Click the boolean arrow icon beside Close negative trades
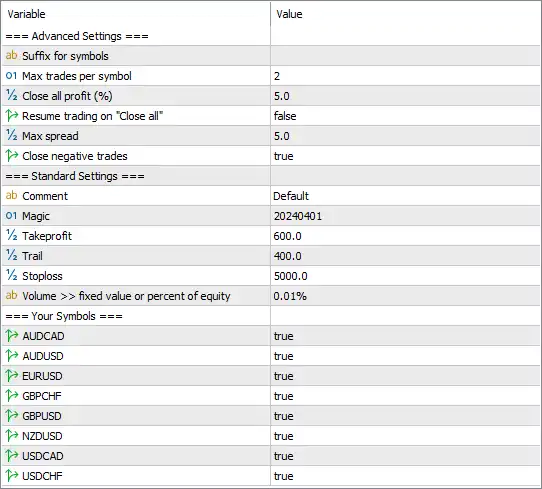The height and width of the screenshot is (489, 542). point(11,156)
